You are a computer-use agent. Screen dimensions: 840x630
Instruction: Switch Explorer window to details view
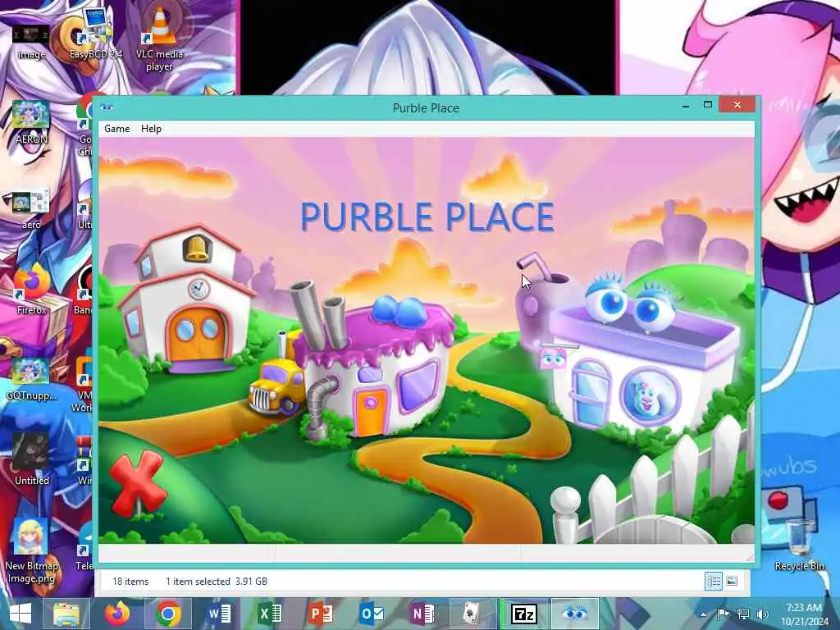(714, 582)
